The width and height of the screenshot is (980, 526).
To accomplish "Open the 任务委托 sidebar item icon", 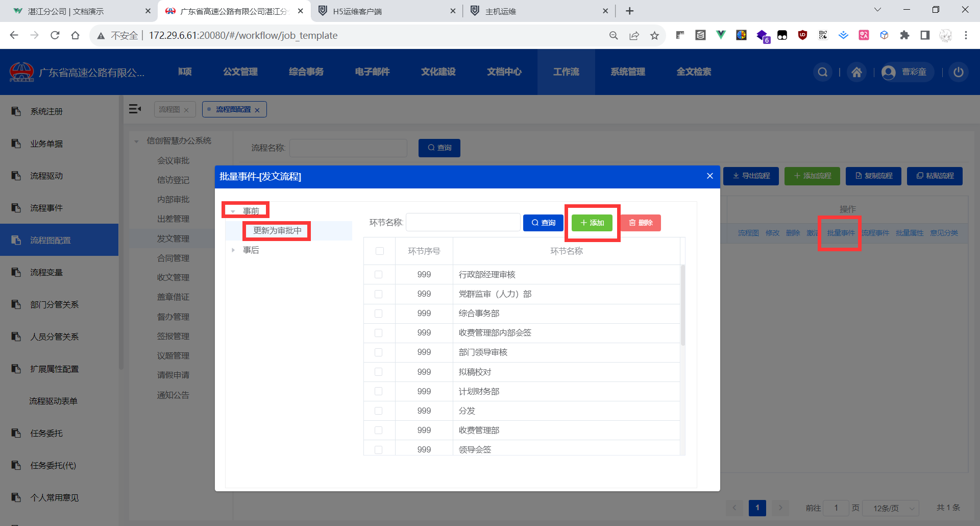I will pos(16,433).
